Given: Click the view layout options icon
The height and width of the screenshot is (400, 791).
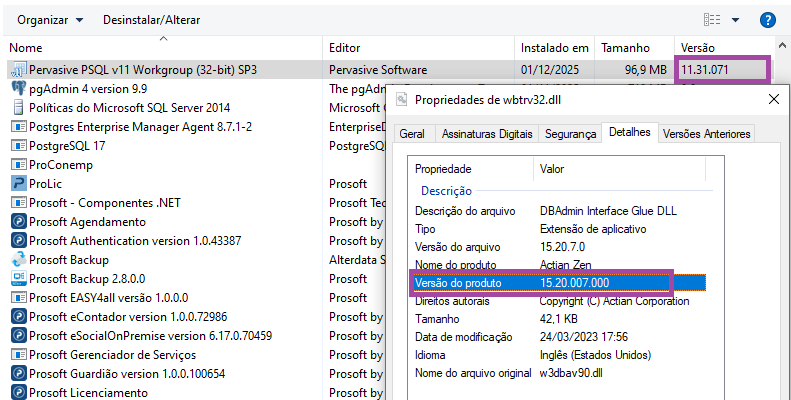Looking at the screenshot, I should [712, 20].
